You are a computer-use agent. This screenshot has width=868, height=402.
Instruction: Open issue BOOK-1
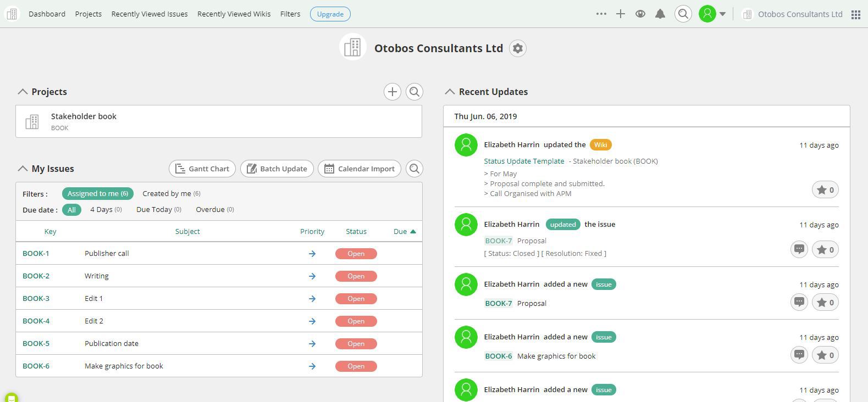[36, 254]
